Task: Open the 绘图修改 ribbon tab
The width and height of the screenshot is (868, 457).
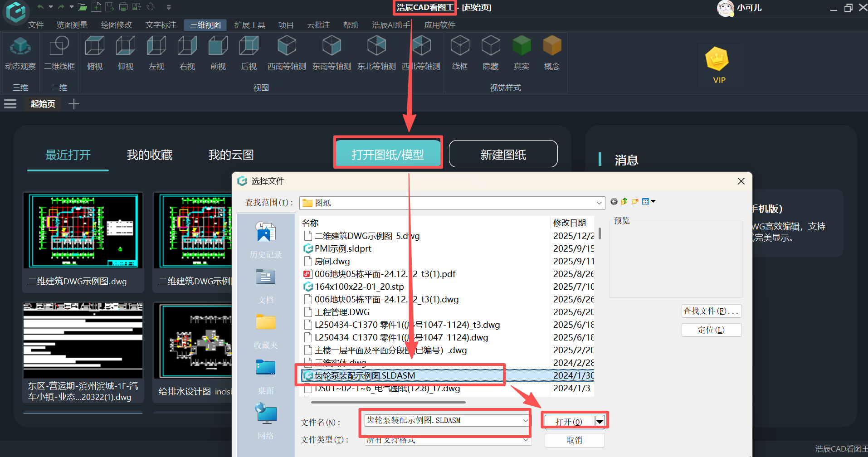Action: click(x=117, y=25)
